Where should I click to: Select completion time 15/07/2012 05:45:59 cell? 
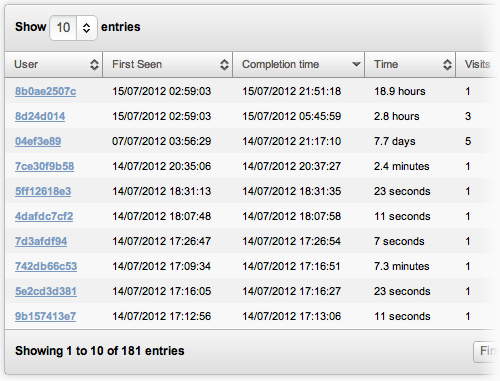pos(292,116)
